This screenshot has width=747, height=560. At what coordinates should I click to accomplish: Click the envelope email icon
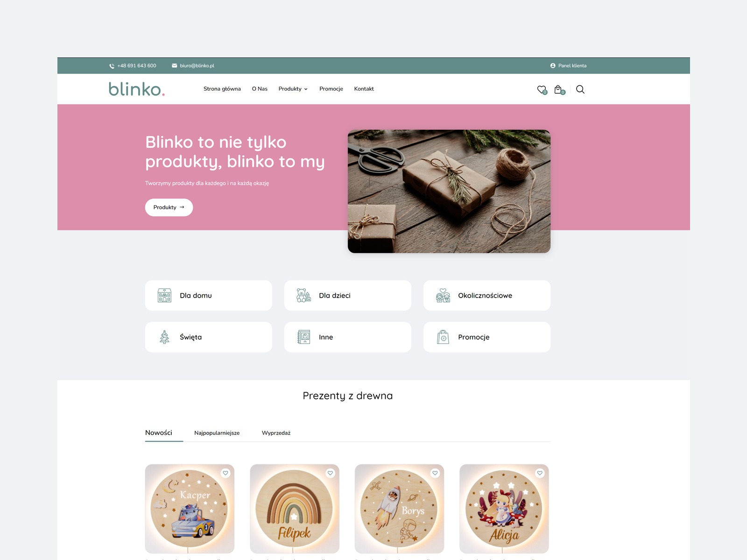coord(174,66)
